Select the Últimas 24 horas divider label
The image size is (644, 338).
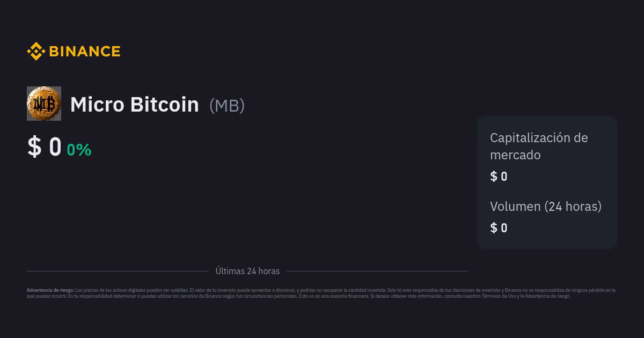247,271
